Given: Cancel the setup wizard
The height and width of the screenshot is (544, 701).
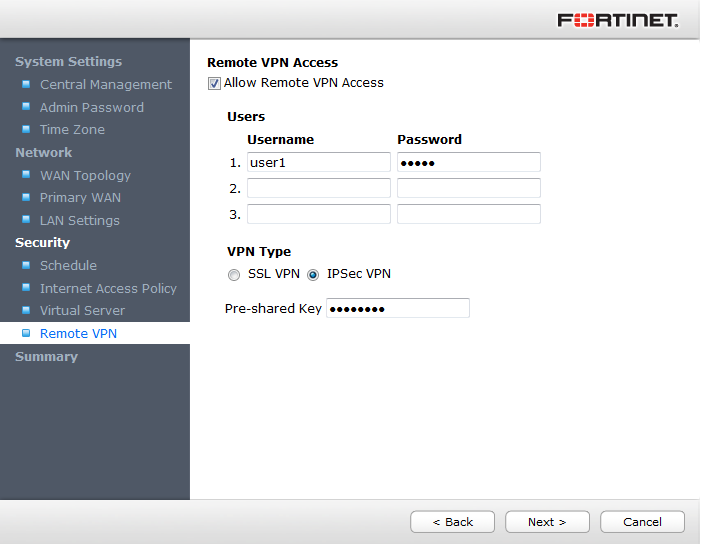Looking at the screenshot, I should click(642, 522).
